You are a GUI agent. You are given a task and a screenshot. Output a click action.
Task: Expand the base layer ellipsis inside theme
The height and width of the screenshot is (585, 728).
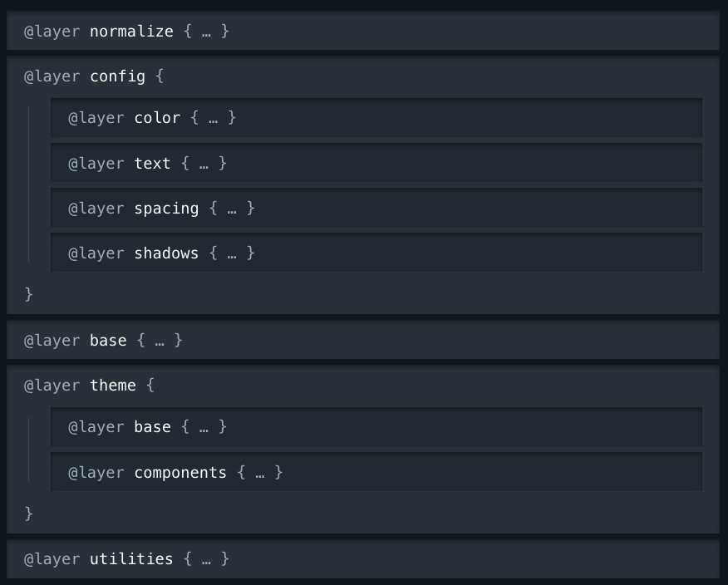(204, 427)
